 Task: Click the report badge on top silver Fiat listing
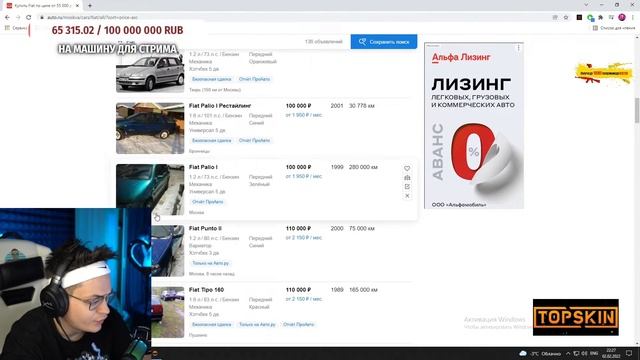pos(255,79)
